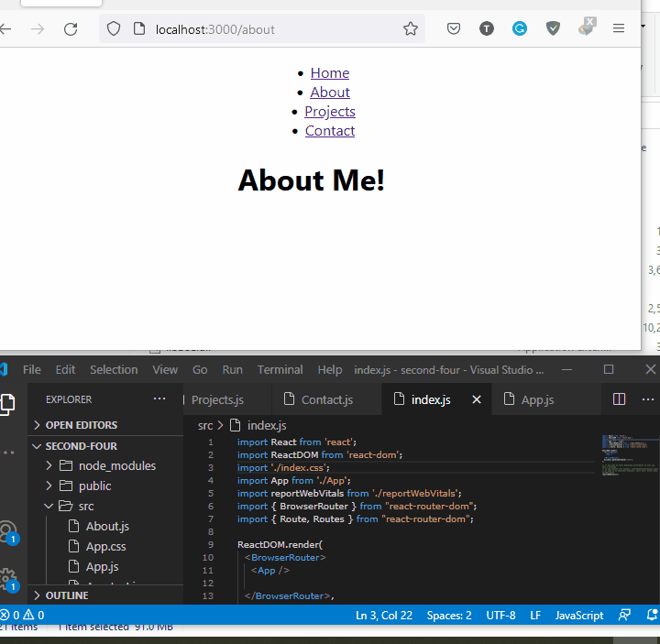Expand the public folder

(x=105, y=486)
